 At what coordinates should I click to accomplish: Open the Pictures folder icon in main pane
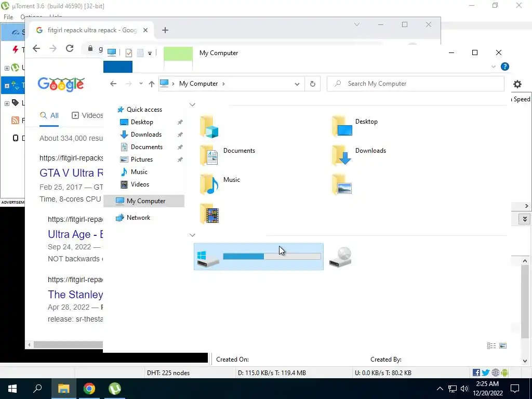point(342,184)
